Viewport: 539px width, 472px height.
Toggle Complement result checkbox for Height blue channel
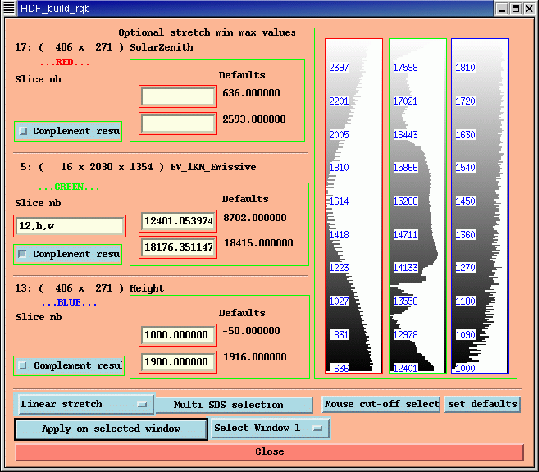click(x=69, y=365)
